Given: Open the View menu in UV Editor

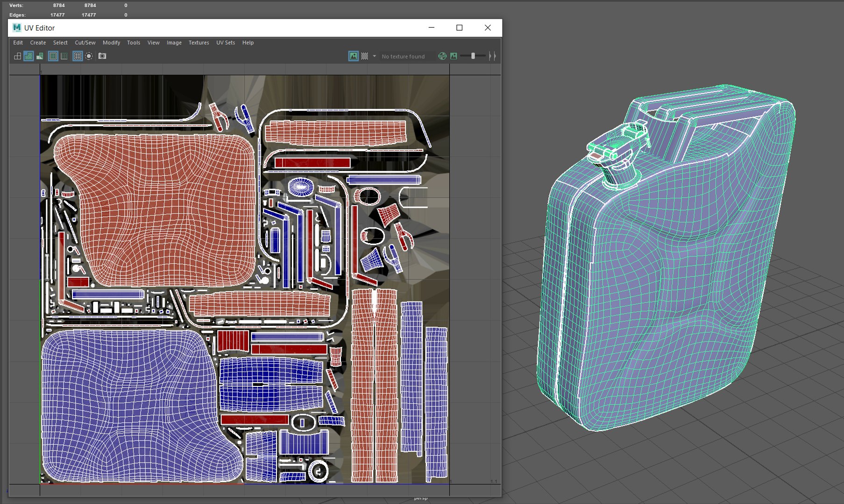Looking at the screenshot, I should (153, 42).
